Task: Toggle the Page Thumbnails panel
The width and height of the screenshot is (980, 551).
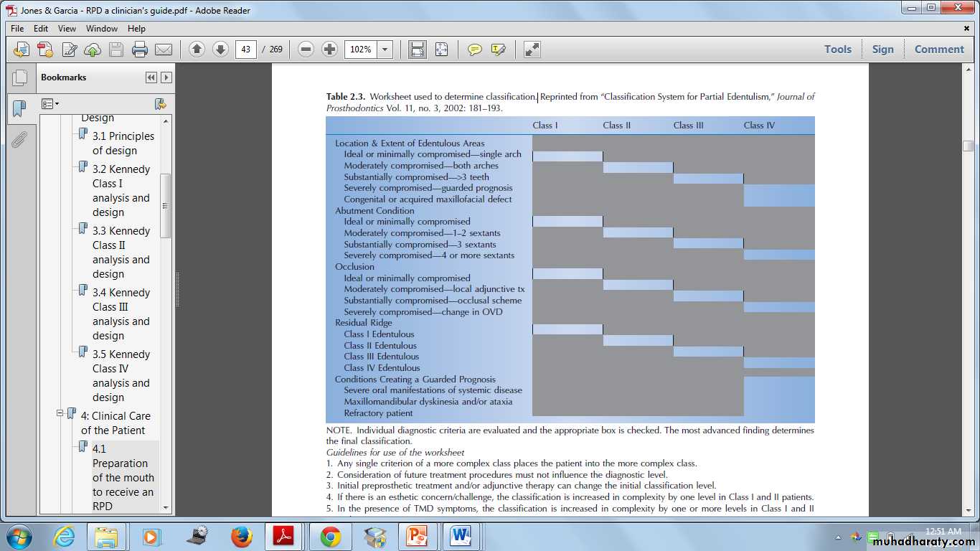Action: [19, 77]
